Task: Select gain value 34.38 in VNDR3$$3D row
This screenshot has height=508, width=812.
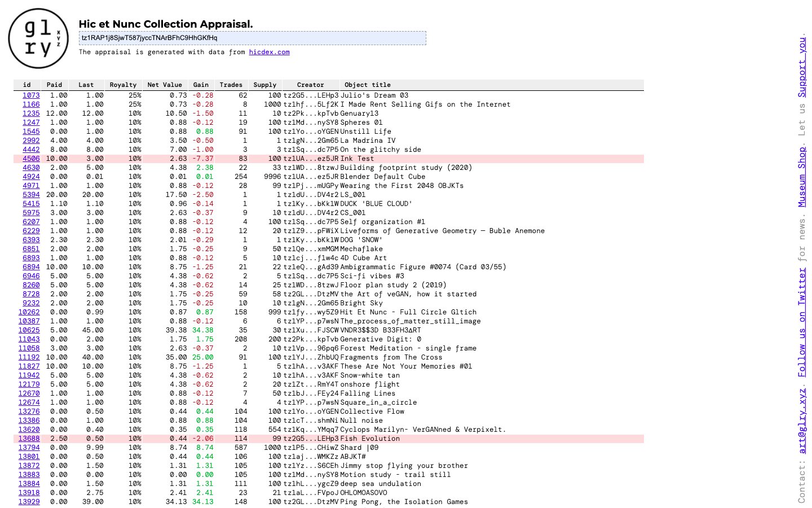Action: [203, 330]
